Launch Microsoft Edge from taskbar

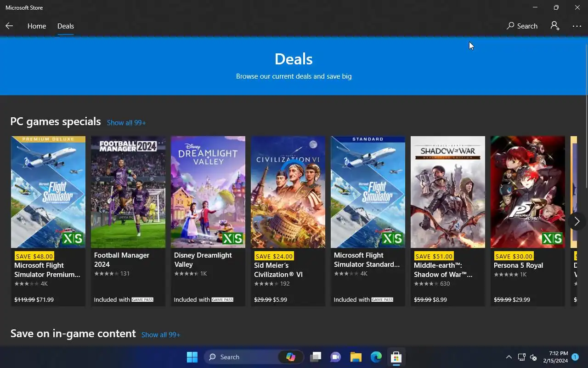click(376, 357)
